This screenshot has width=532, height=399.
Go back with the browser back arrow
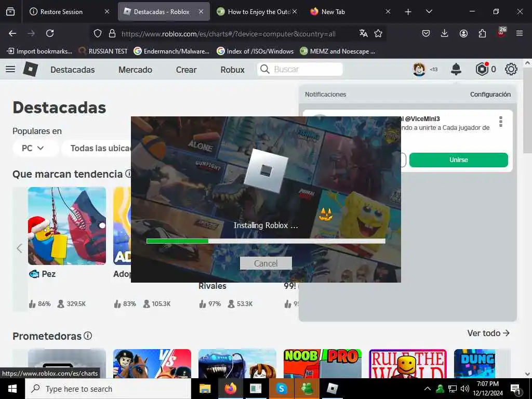(x=12, y=33)
